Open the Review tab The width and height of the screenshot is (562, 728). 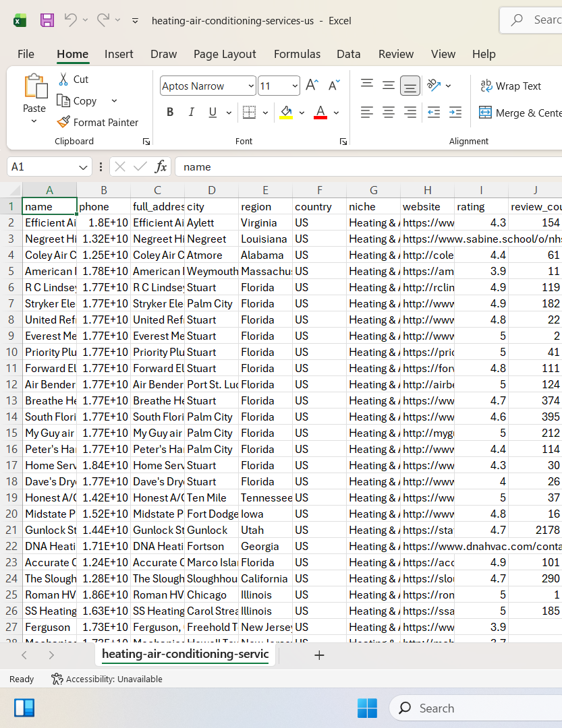tap(395, 55)
